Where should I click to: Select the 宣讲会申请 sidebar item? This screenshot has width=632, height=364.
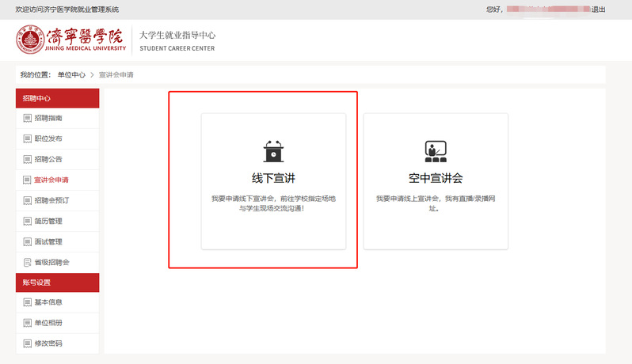point(51,180)
